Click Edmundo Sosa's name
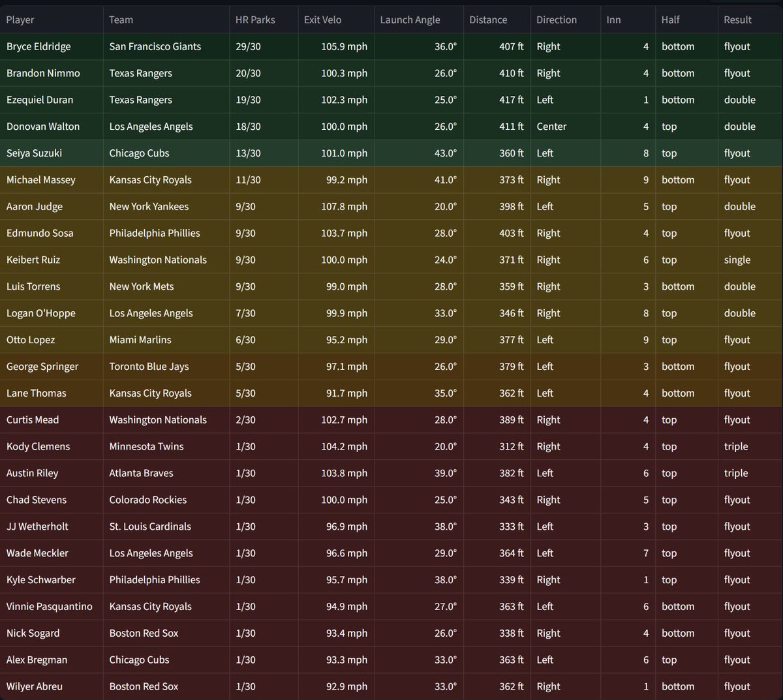Image resolution: width=783 pixels, height=700 pixels. (x=40, y=233)
